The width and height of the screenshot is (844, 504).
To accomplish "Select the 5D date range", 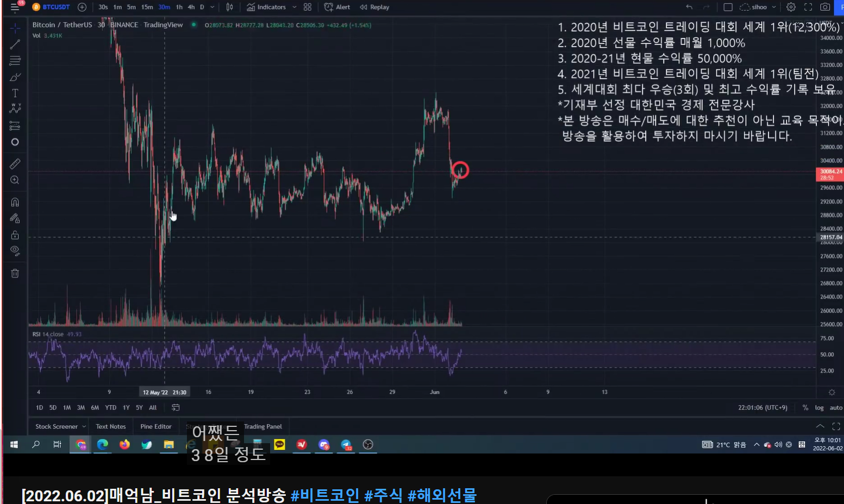I will point(53,407).
